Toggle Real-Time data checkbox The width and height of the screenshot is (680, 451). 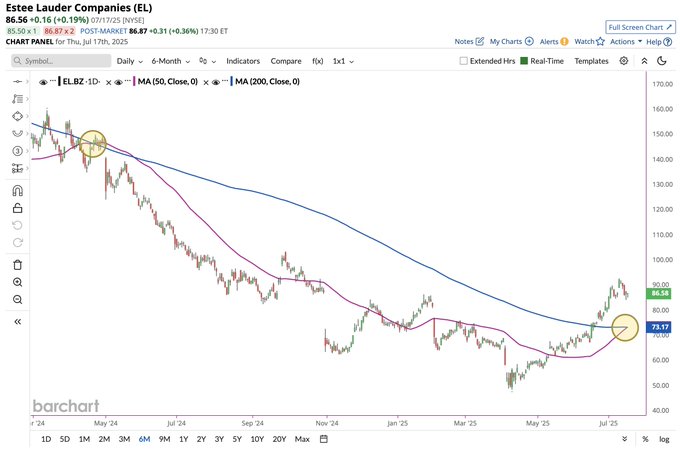pos(524,61)
